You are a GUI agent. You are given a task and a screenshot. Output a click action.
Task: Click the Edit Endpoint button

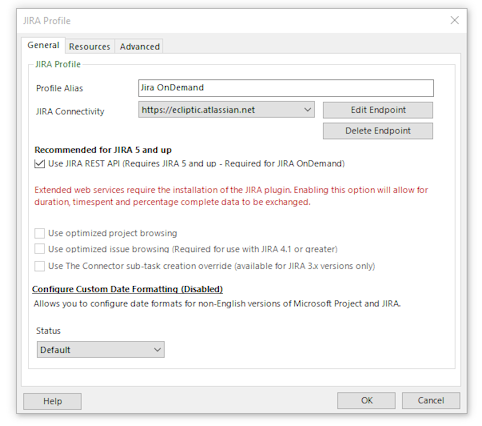coord(378,110)
